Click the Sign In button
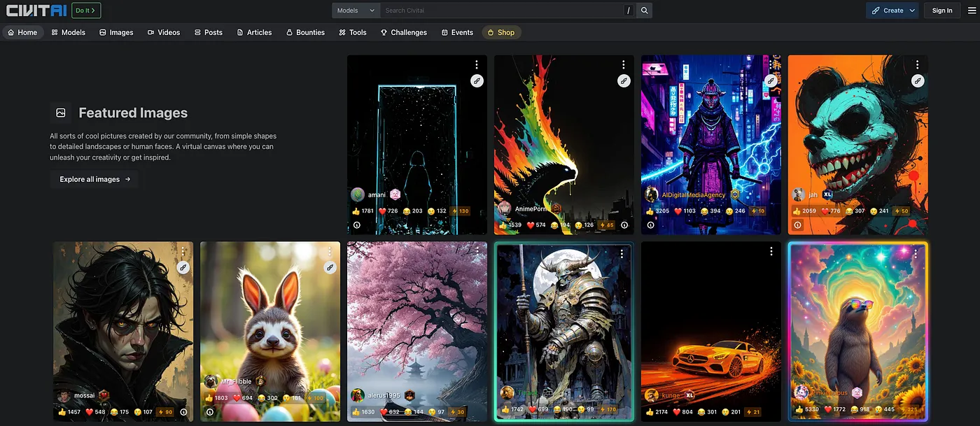 tap(942, 10)
